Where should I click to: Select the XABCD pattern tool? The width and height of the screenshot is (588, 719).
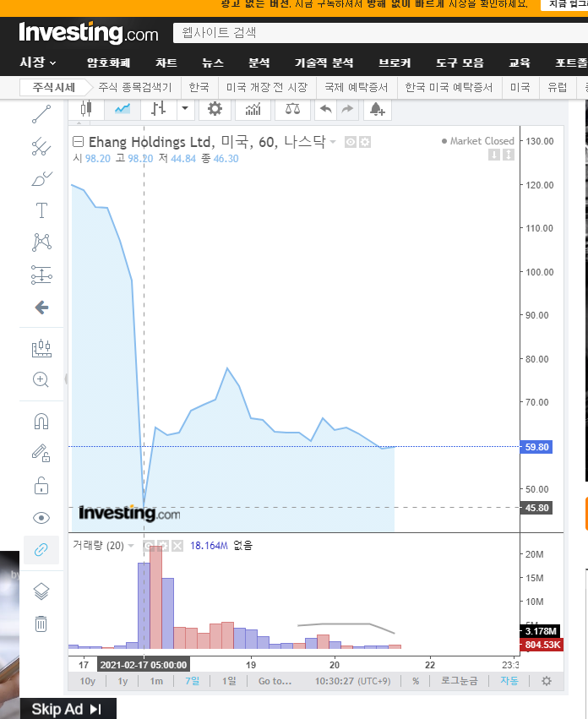(x=41, y=242)
